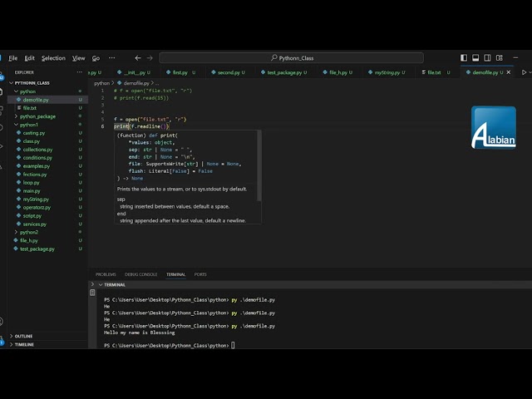The width and height of the screenshot is (532, 399).
Task: Switch to the file_h.py editor tab
Action: click(338, 72)
